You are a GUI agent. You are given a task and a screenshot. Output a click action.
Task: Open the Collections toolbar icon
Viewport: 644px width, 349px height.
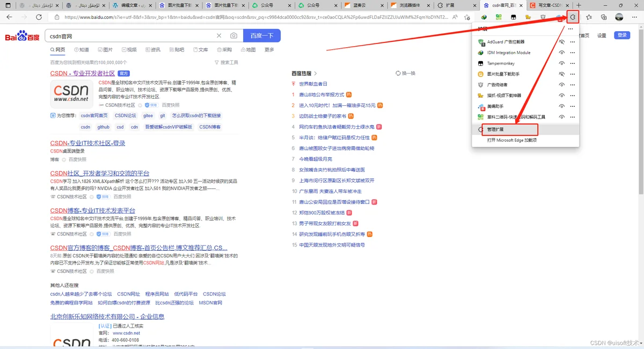point(604,17)
